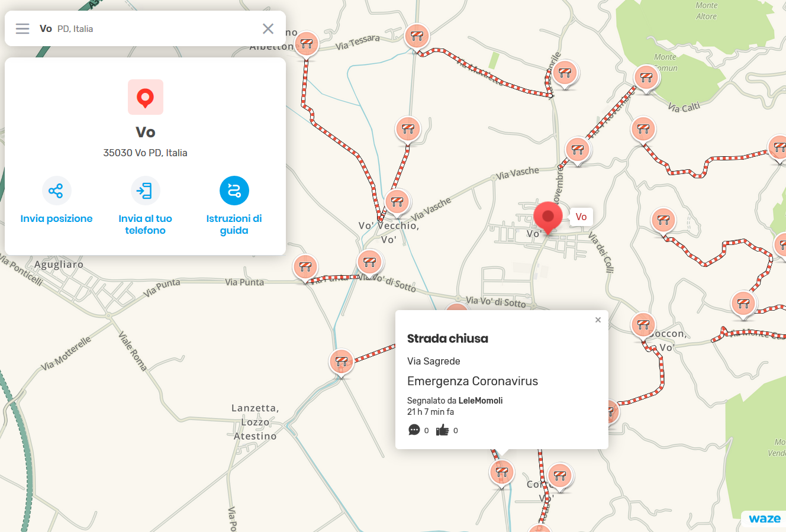Click road closure icon on Via Punta near Agugliaro
This screenshot has width=786, height=532.
coord(305,268)
